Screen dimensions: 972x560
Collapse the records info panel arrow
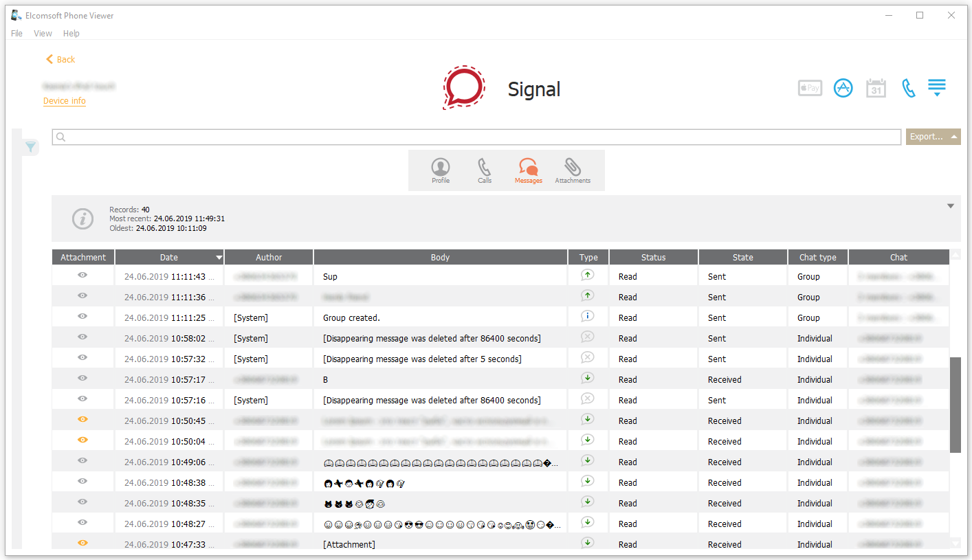[x=951, y=206]
